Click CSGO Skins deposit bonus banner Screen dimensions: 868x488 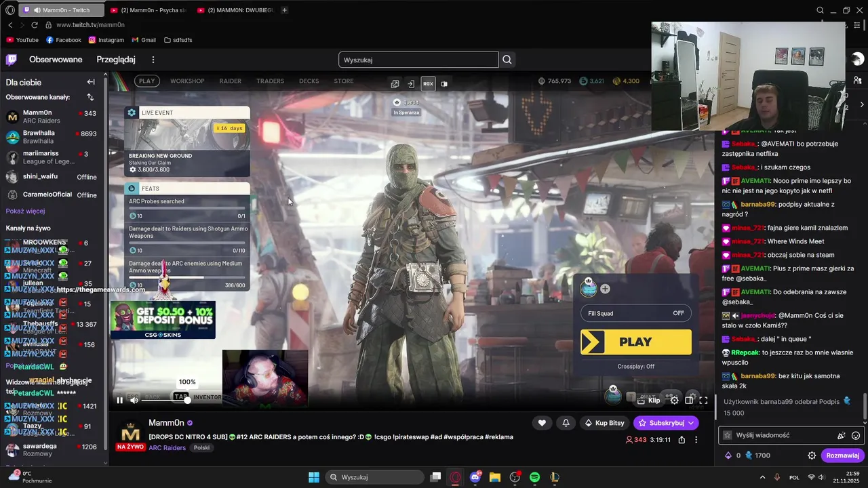pyautogui.click(x=163, y=320)
